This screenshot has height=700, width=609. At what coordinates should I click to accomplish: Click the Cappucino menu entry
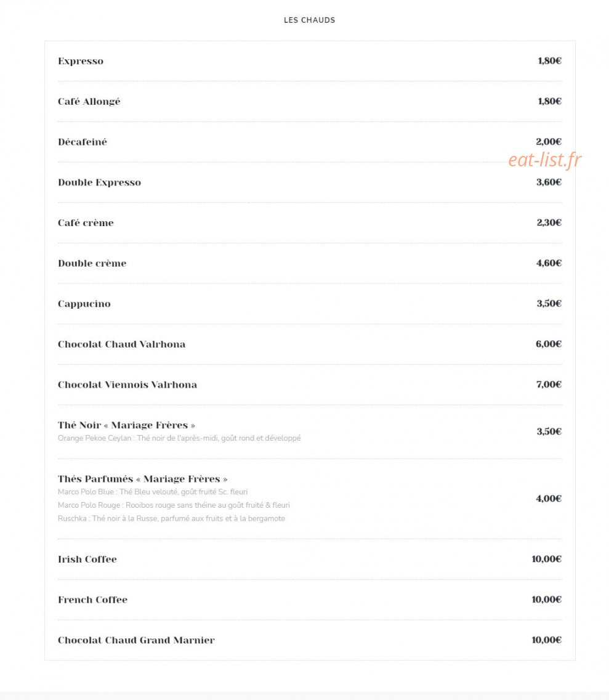[84, 304]
